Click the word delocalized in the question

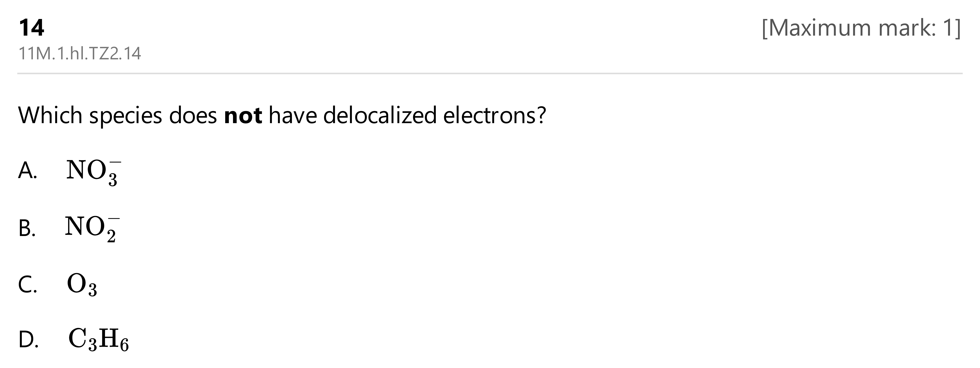[380, 115]
